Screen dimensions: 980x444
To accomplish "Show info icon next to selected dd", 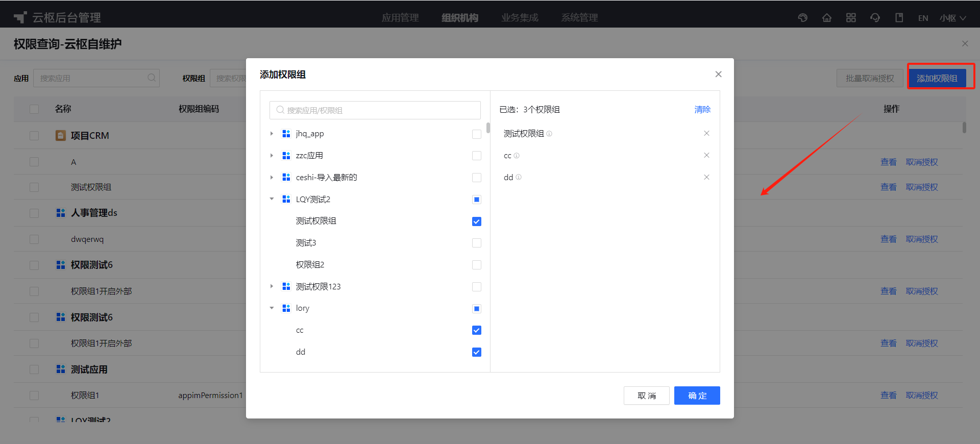I will pyautogui.click(x=519, y=177).
